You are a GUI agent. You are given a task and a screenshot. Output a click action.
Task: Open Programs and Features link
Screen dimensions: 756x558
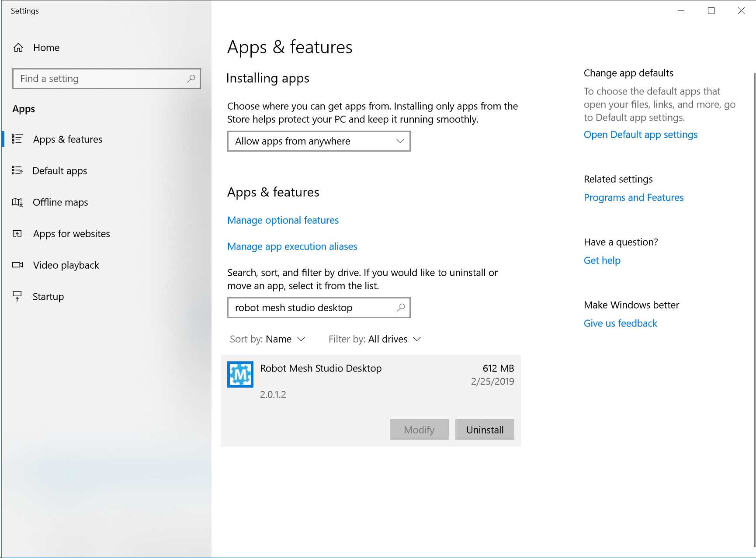tap(634, 198)
